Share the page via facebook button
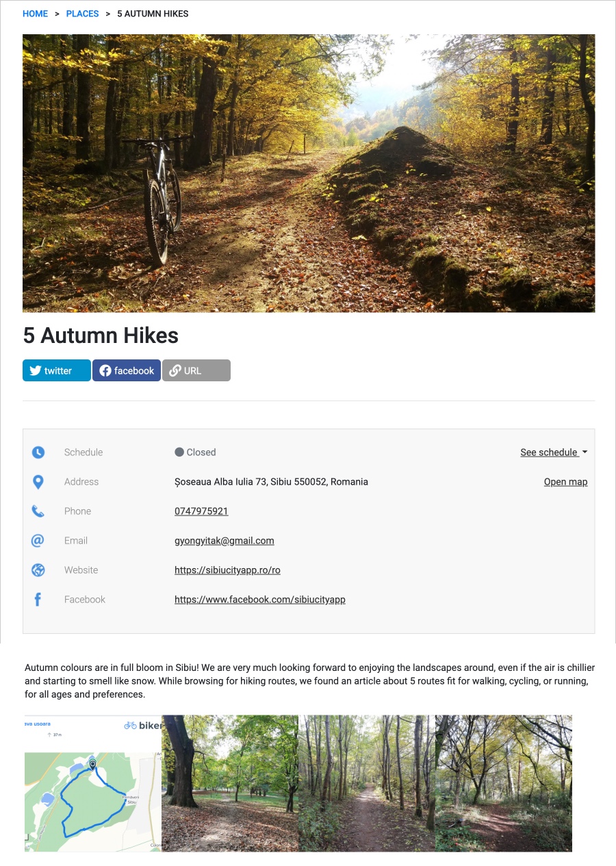This screenshot has height=866, width=616. [x=127, y=370]
